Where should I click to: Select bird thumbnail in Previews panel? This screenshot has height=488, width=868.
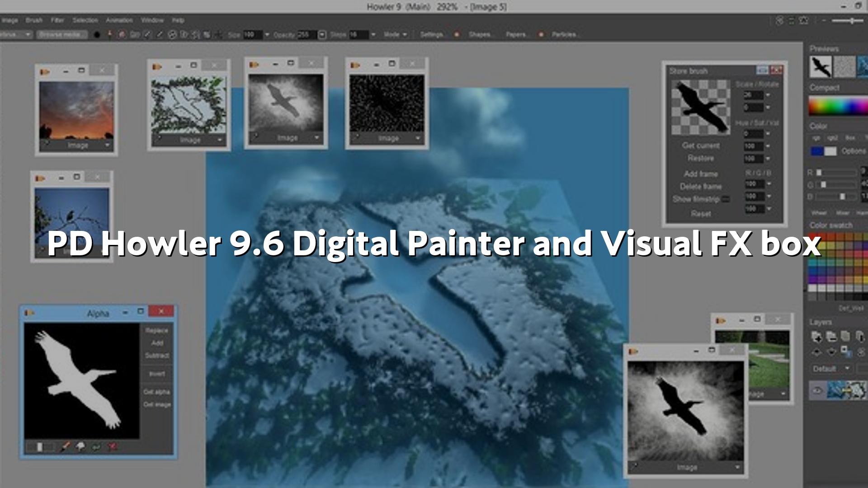(x=821, y=67)
